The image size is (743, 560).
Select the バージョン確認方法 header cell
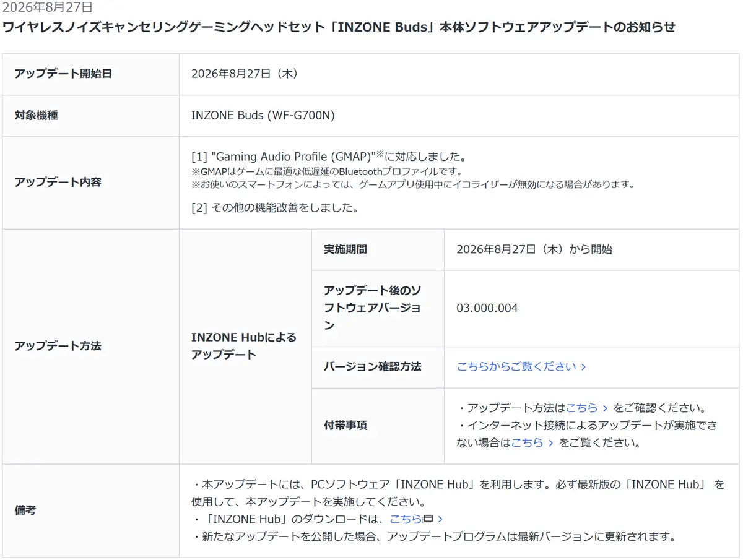(378, 367)
